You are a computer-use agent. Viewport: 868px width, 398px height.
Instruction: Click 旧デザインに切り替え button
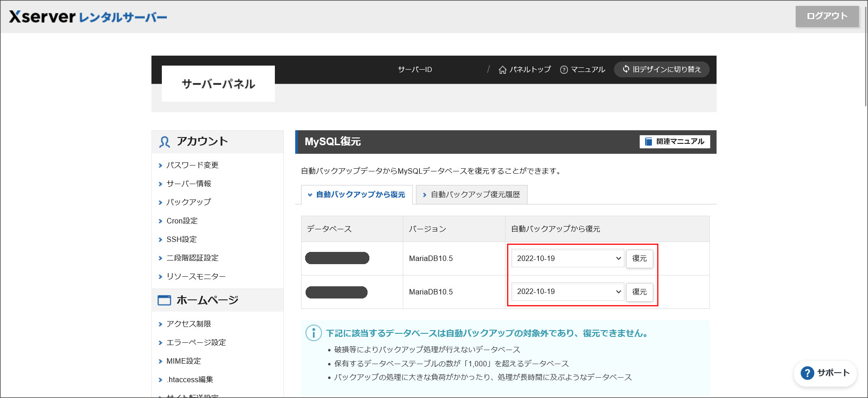pos(661,69)
